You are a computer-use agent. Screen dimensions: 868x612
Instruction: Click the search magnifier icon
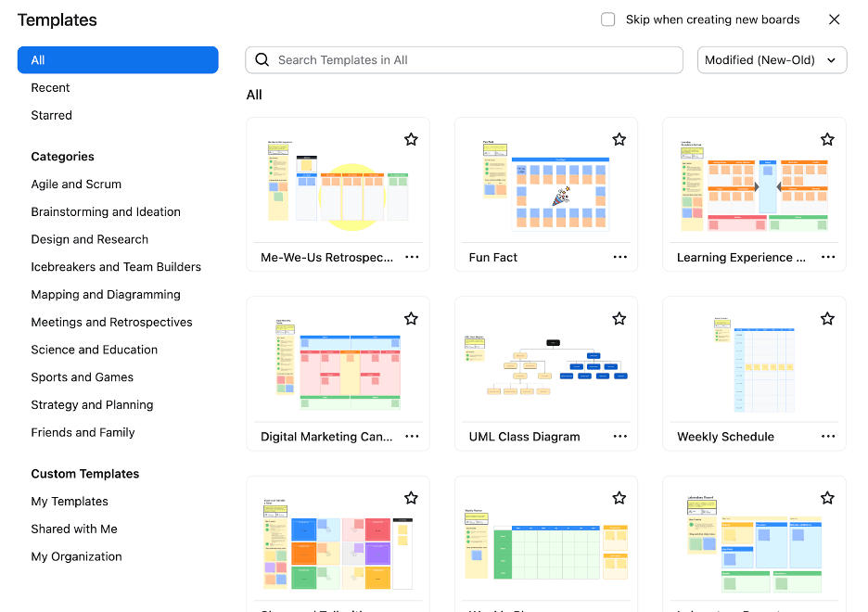click(262, 60)
